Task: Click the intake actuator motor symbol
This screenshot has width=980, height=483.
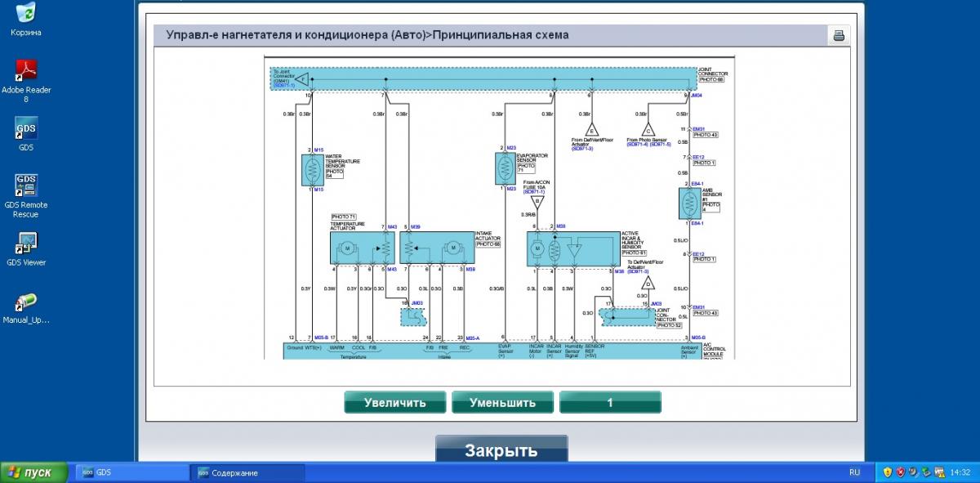Action: (x=452, y=248)
